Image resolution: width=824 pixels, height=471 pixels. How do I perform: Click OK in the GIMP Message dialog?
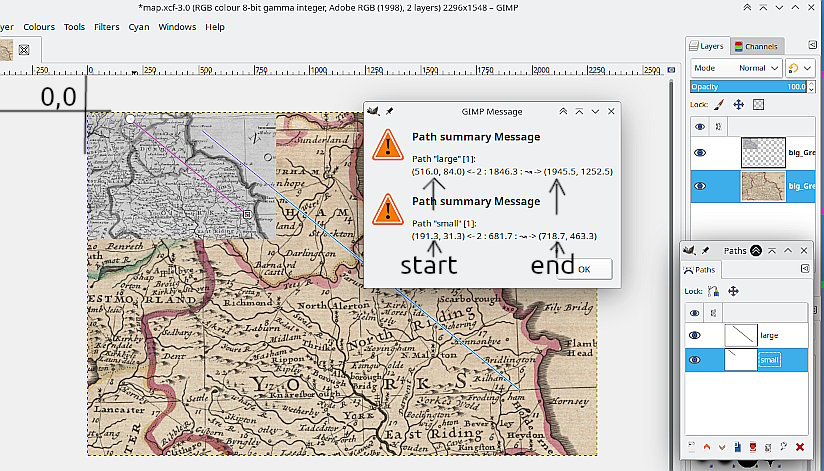point(584,269)
